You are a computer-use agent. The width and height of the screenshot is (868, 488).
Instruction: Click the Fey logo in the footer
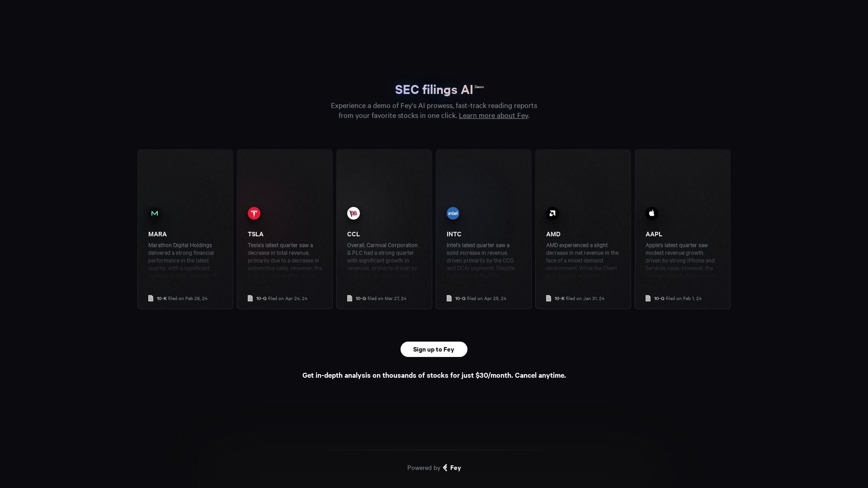click(x=452, y=468)
